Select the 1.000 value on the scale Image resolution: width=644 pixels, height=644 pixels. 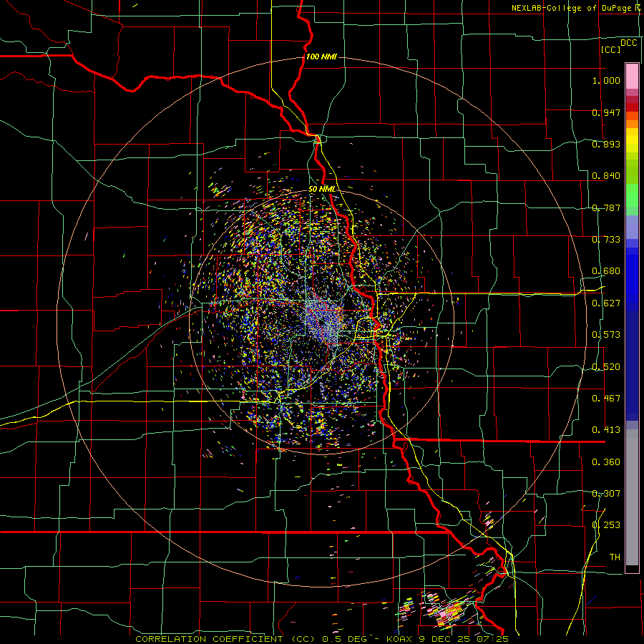[606, 80]
